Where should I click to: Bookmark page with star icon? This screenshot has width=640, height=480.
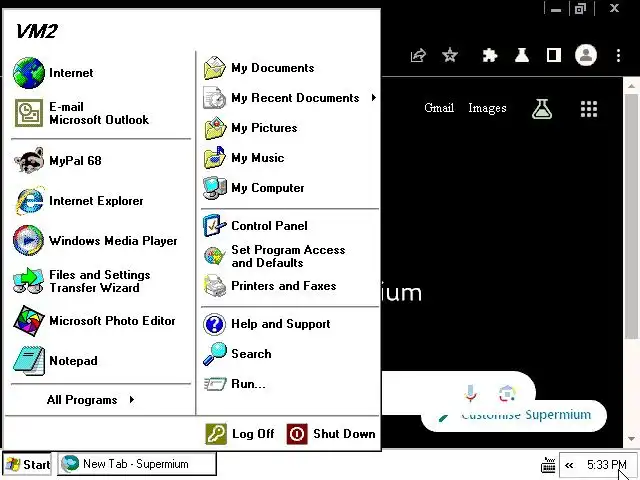point(450,55)
